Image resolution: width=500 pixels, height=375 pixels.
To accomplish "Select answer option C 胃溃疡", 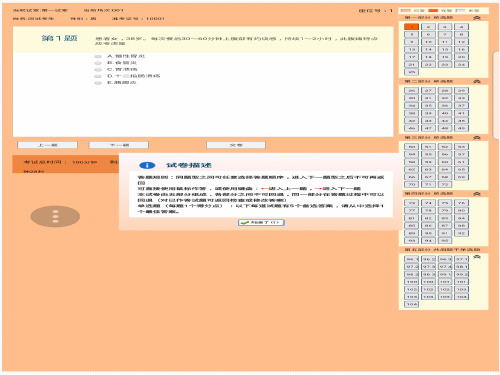I will [122, 69].
